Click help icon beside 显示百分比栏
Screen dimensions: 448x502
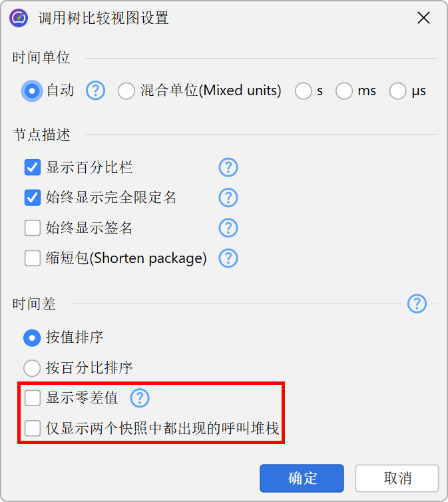pyautogui.click(x=228, y=167)
